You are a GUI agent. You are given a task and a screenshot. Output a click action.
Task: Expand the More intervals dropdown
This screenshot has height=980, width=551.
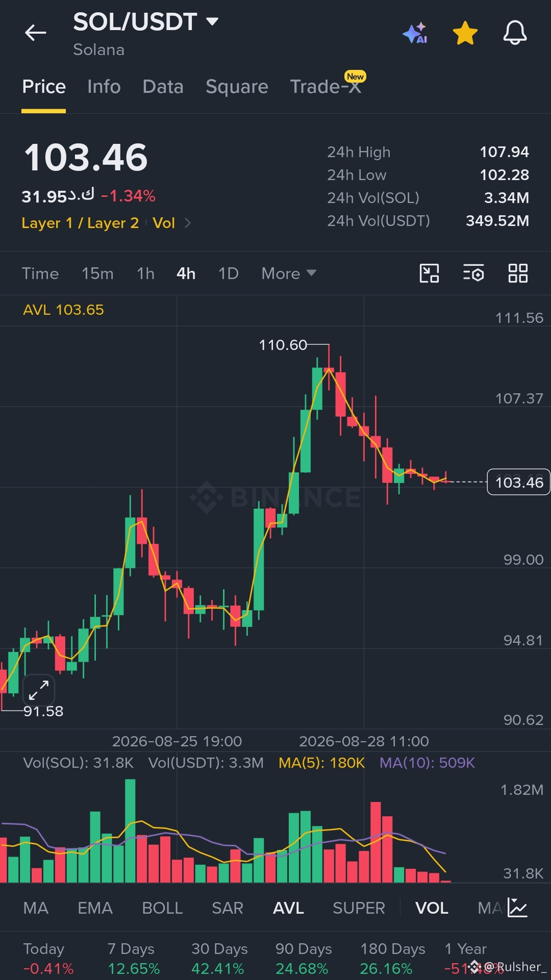point(289,273)
